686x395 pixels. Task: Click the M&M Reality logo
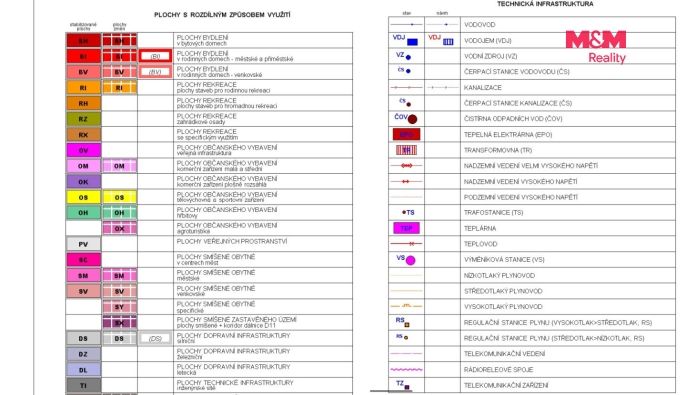coord(596,47)
